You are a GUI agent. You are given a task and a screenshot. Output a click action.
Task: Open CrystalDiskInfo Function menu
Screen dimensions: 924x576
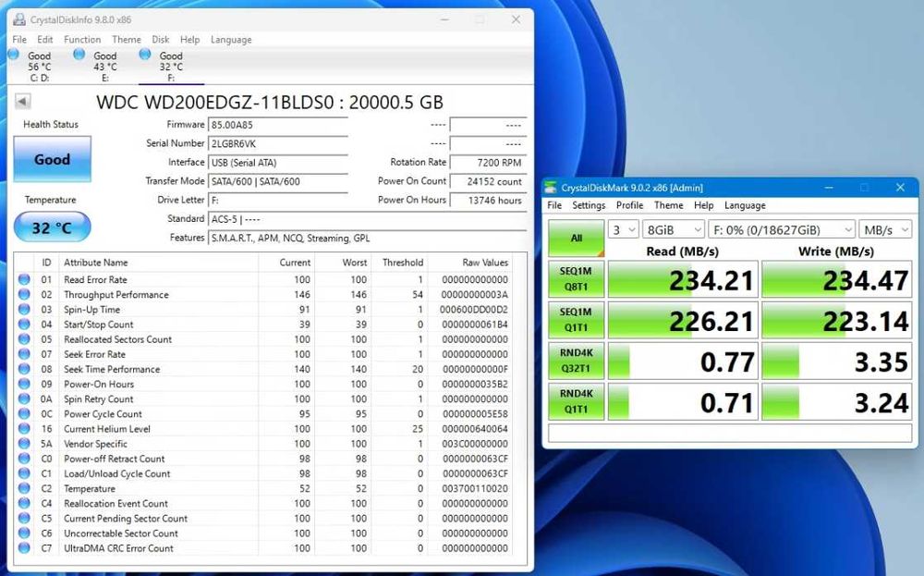click(82, 40)
